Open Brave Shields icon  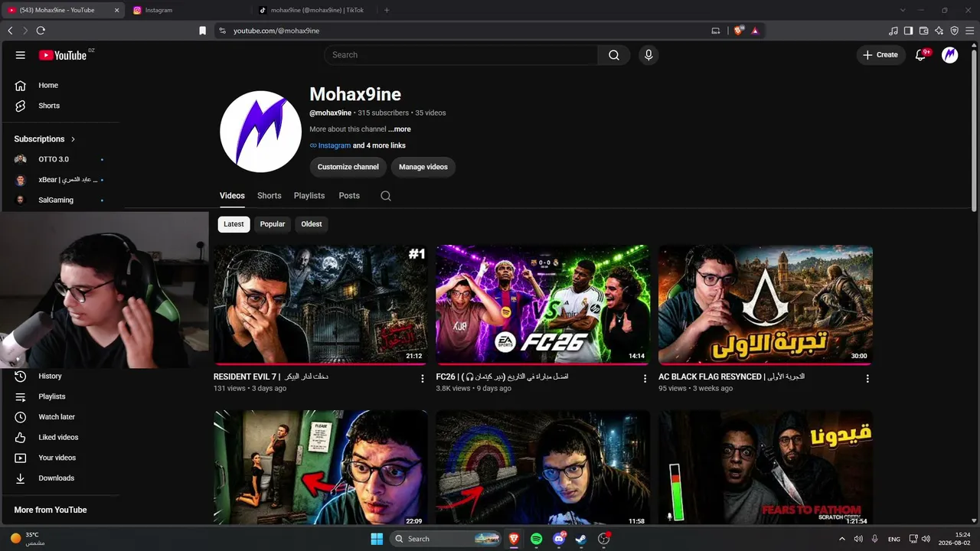tap(738, 31)
